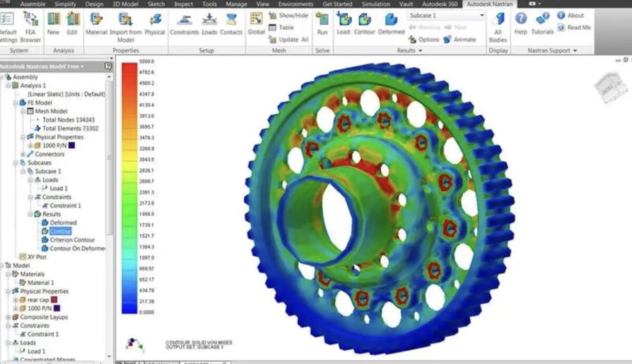This screenshot has width=632, height=364.
Task: Animate the results
Action: coord(460,39)
